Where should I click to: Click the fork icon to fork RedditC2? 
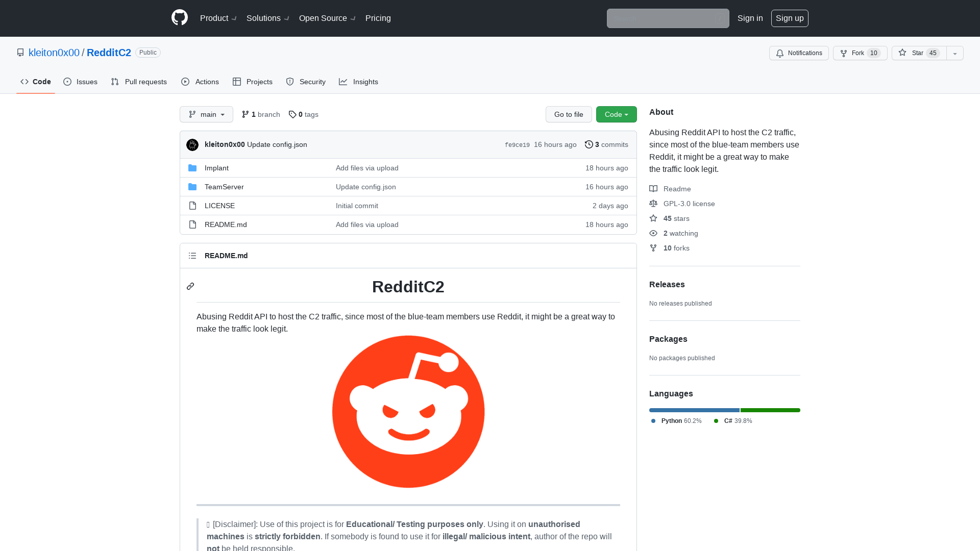pyautogui.click(x=843, y=53)
